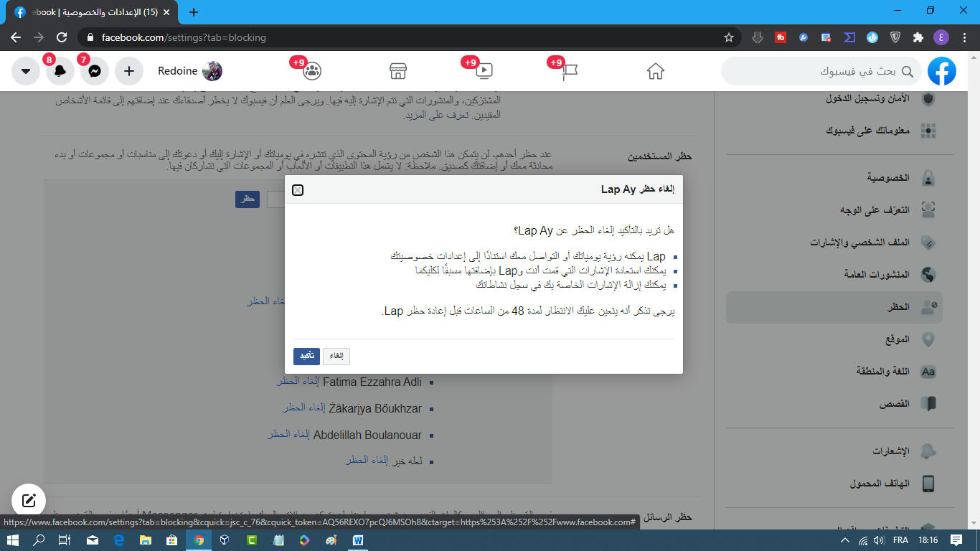The width and height of the screenshot is (980, 551).
Task: Open the Facebook logo home link
Action: pyautogui.click(x=942, y=71)
